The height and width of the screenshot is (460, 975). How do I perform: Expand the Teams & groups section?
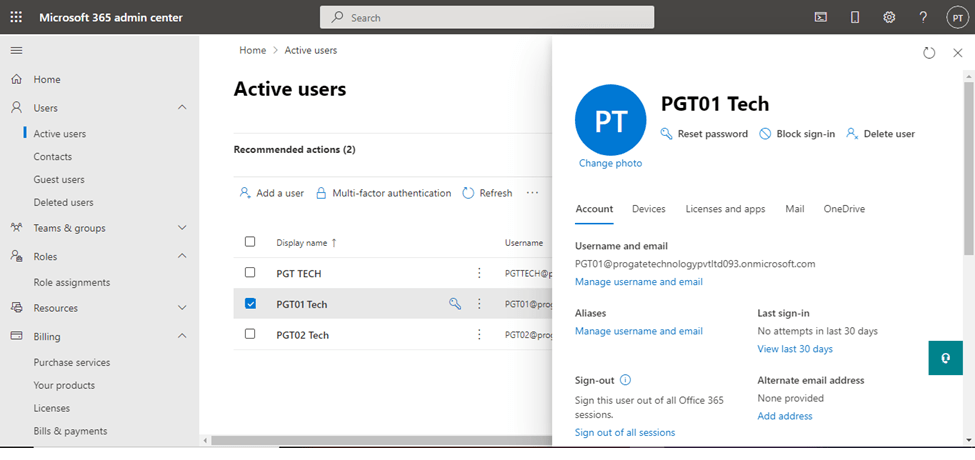click(x=182, y=228)
